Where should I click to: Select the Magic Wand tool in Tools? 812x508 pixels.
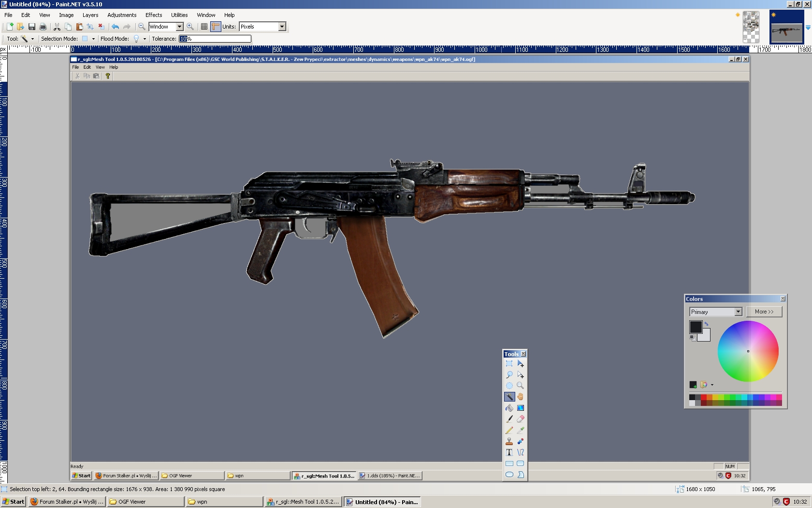tap(509, 397)
